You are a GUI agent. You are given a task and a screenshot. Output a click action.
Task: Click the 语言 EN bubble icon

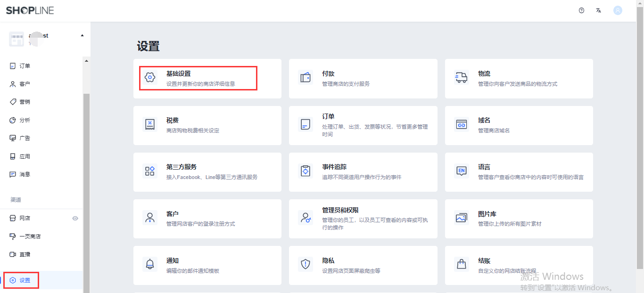click(x=461, y=171)
